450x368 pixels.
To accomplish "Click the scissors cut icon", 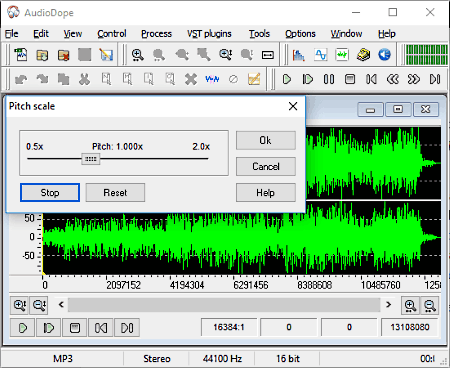I will click(x=85, y=79).
